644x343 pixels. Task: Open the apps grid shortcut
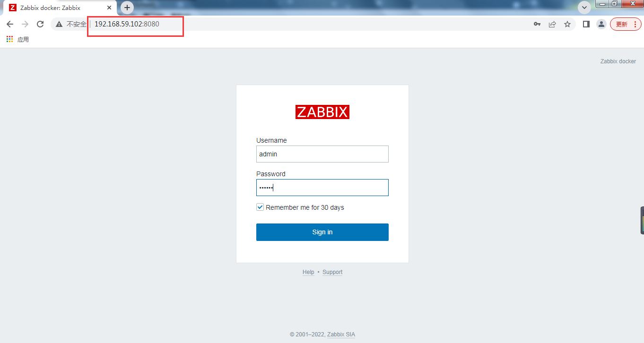click(x=10, y=40)
